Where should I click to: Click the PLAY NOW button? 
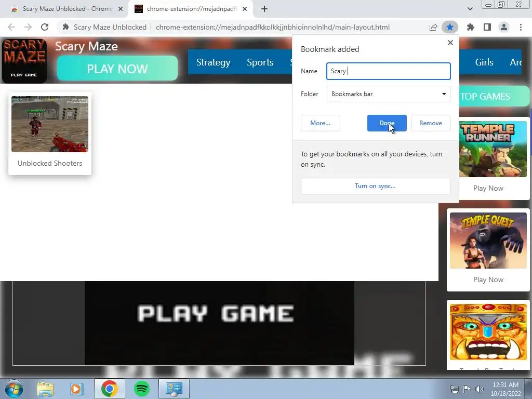[x=117, y=69]
